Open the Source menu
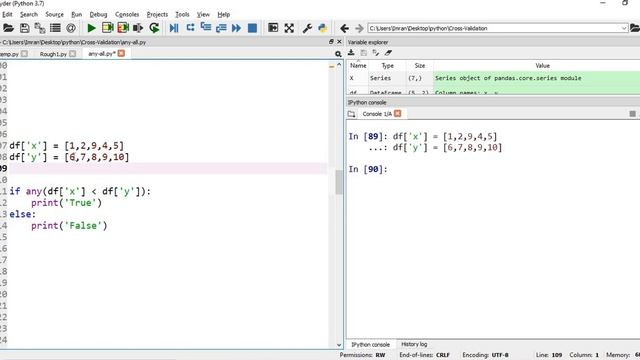The image size is (640, 360). click(x=54, y=14)
